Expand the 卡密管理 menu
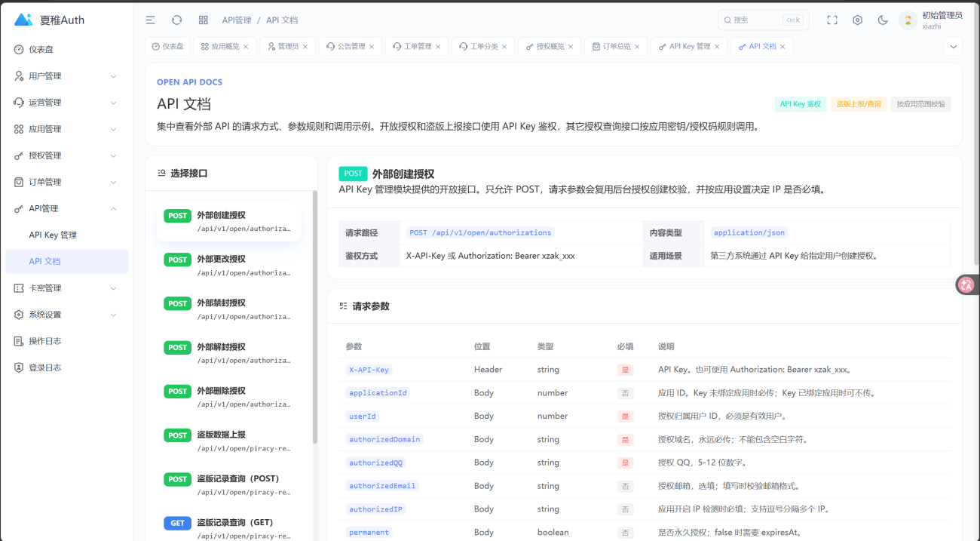 pyautogui.click(x=66, y=288)
